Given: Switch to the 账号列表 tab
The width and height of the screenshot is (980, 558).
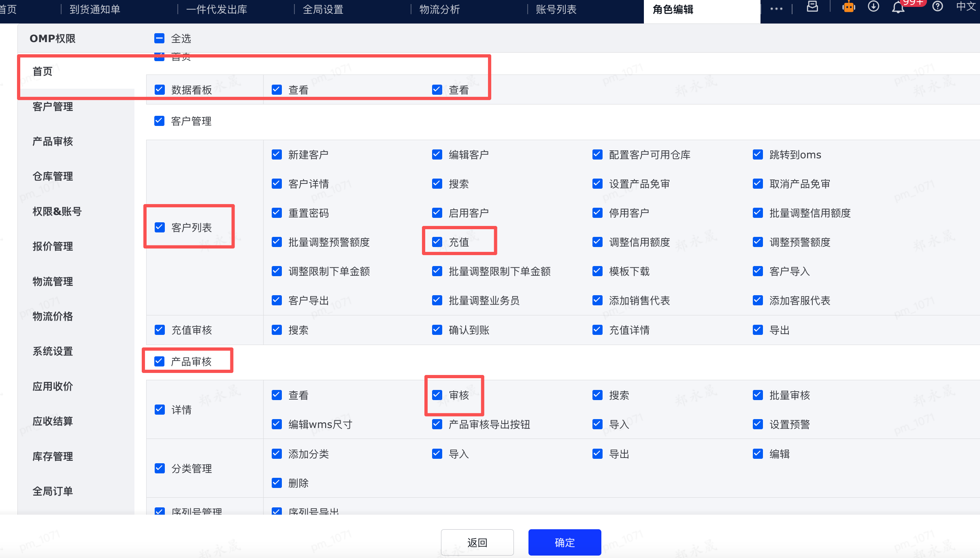Looking at the screenshot, I should [556, 9].
